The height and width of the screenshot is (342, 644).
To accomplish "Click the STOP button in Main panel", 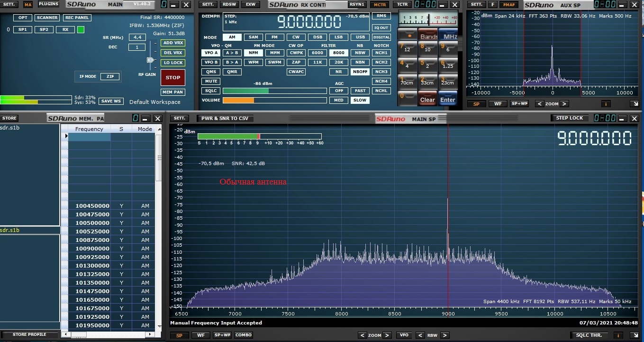I will [172, 77].
